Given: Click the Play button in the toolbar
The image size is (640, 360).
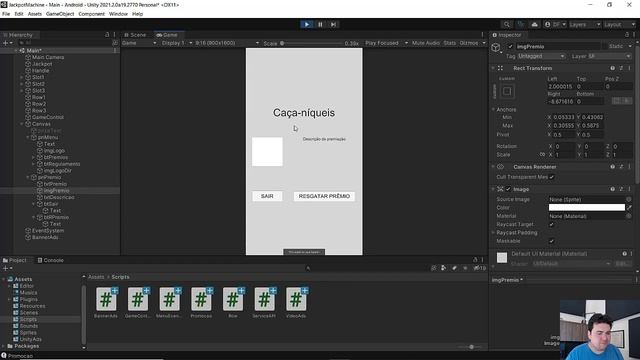Looking at the screenshot, I should coord(307,24).
